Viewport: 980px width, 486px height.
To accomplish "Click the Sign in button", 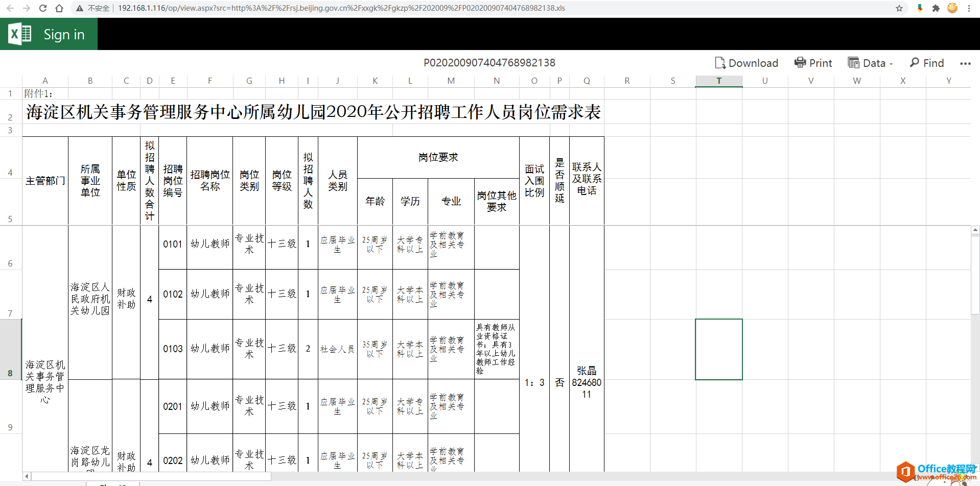I will [64, 34].
